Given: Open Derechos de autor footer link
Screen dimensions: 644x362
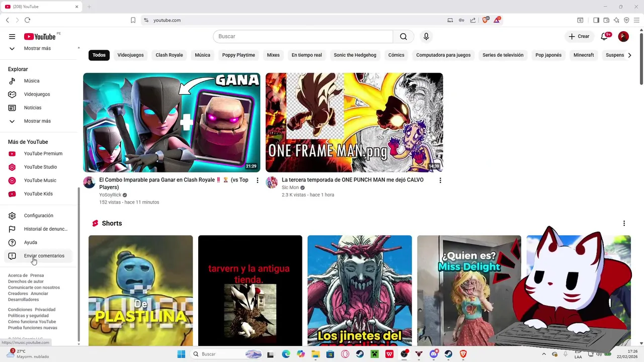Looking at the screenshot, I should [x=26, y=282].
